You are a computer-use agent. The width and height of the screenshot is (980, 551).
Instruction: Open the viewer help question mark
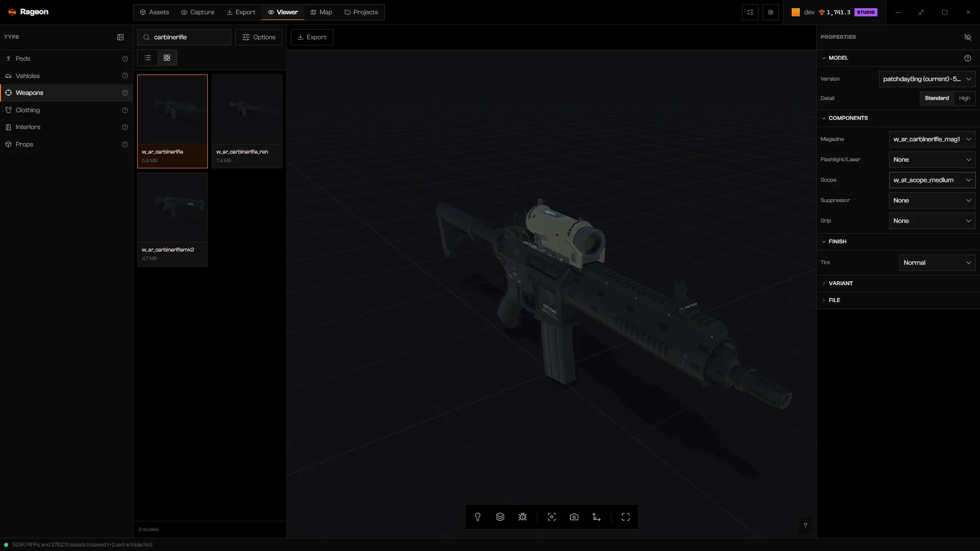coord(805,525)
